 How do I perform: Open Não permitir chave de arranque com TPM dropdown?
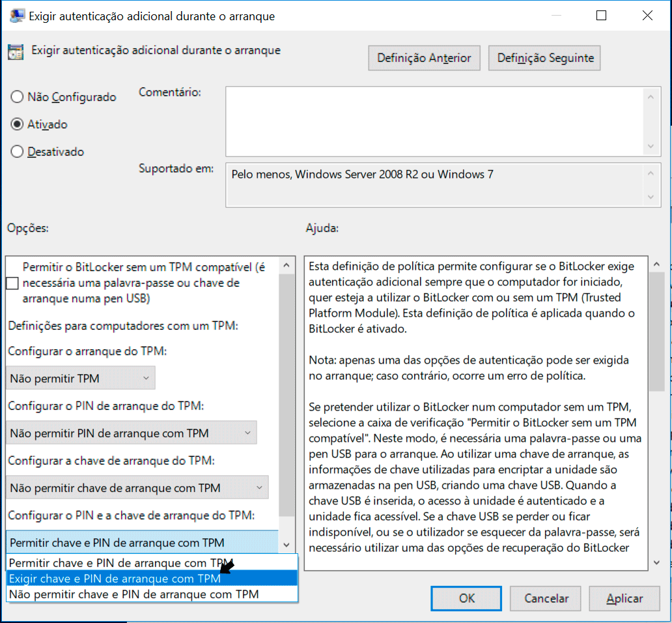coord(137,488)
